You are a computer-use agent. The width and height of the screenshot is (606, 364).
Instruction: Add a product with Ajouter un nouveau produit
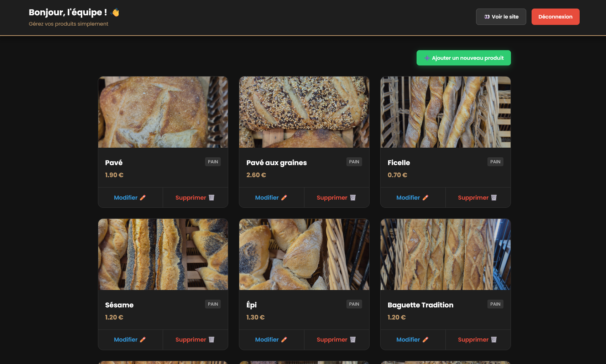464,58
